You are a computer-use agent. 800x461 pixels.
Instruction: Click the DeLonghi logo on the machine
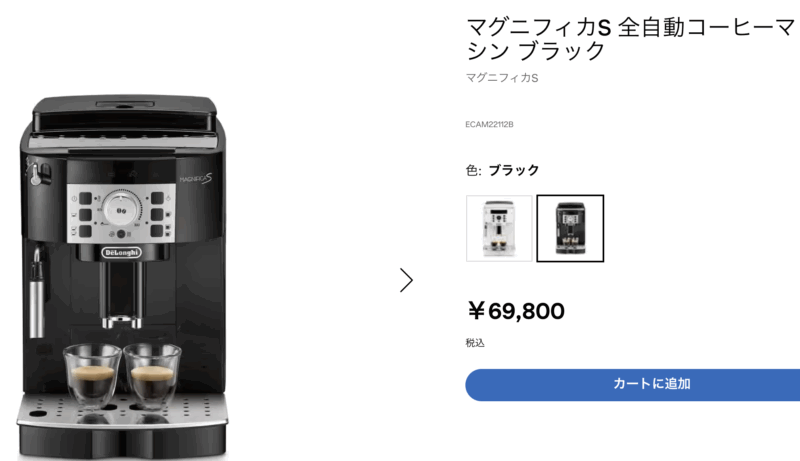[x=121, y=252]
